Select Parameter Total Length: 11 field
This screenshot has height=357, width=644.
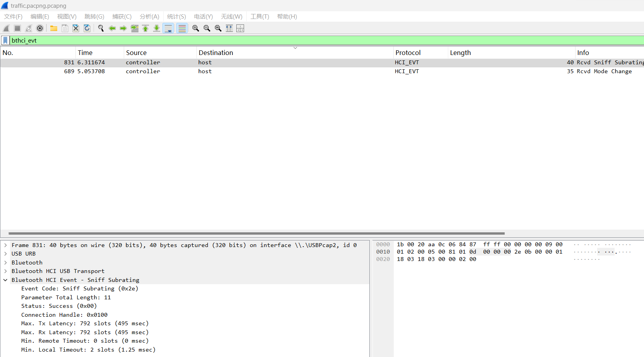pos(66,297)
